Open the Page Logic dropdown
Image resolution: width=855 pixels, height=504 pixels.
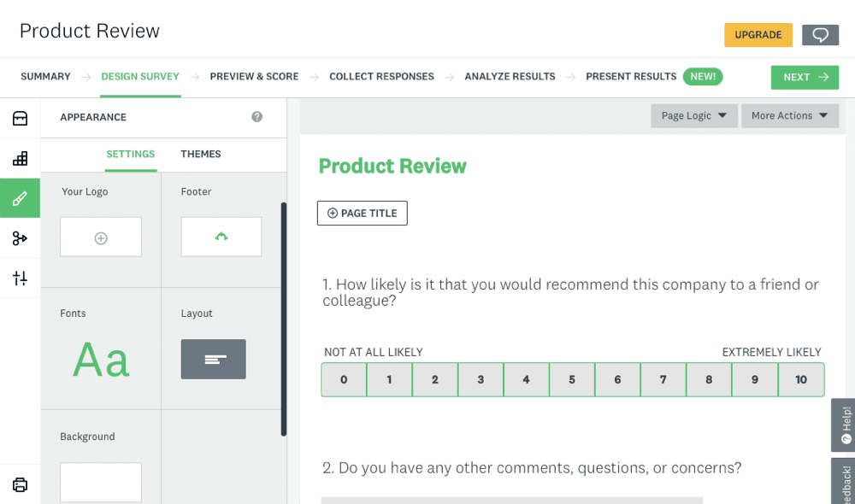693,115
